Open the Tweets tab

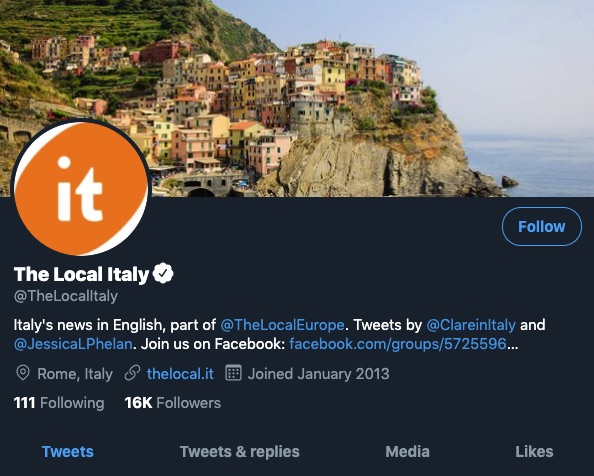(x=67, y=452)
